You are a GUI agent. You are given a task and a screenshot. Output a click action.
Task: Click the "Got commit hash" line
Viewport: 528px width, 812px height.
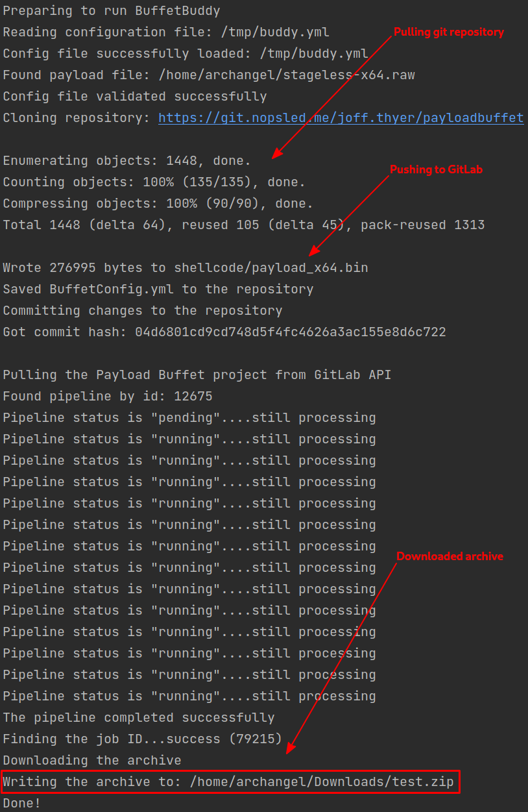[224, 332]
